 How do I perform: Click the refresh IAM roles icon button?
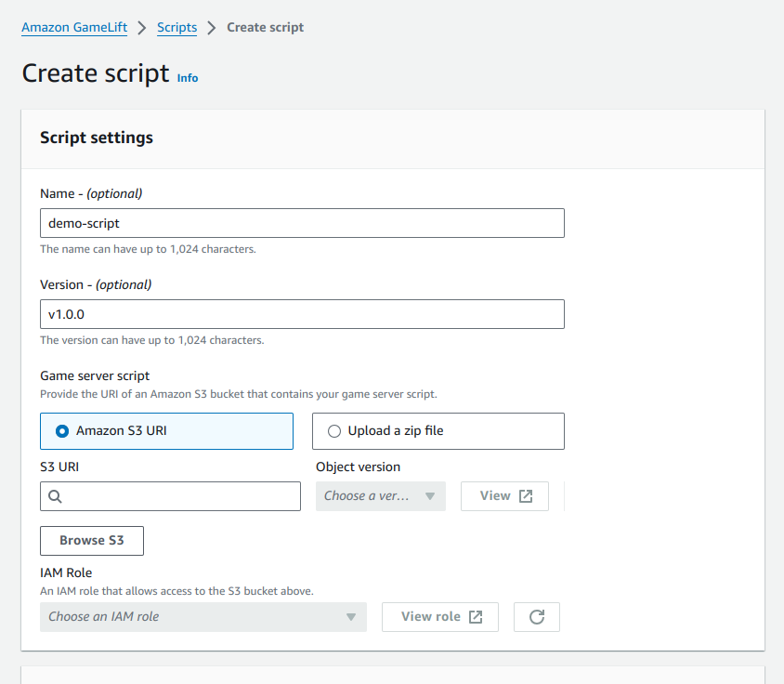tap(537, 617)
